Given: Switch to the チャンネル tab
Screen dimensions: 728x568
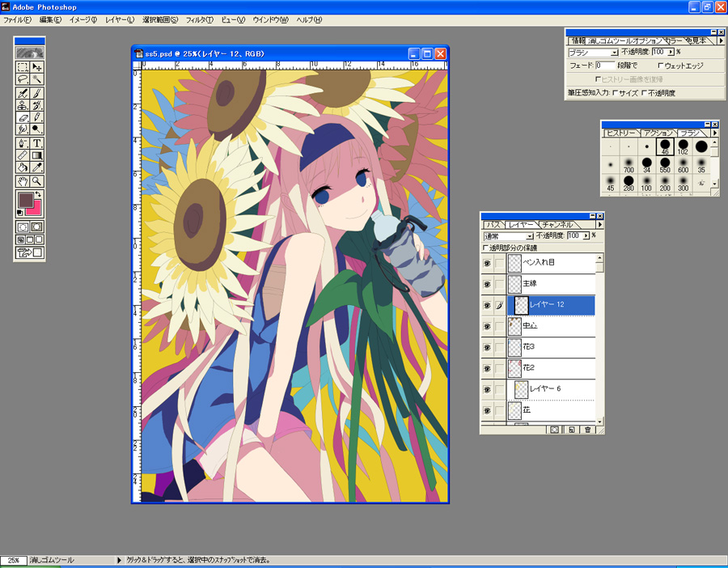Looking at the screenshot, I should [557, 224].
